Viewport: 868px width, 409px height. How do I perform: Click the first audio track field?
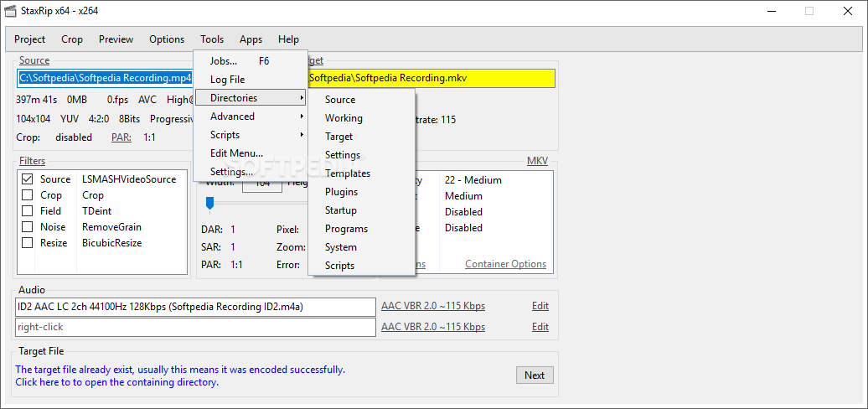pos(195,307)
